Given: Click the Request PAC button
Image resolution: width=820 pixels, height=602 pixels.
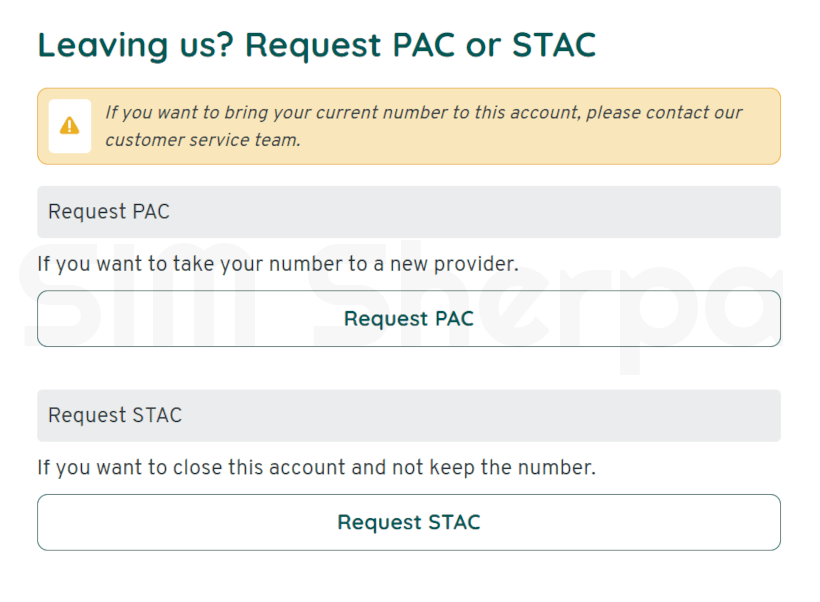Looking at the screenshot, I should (x=408, y=318).
